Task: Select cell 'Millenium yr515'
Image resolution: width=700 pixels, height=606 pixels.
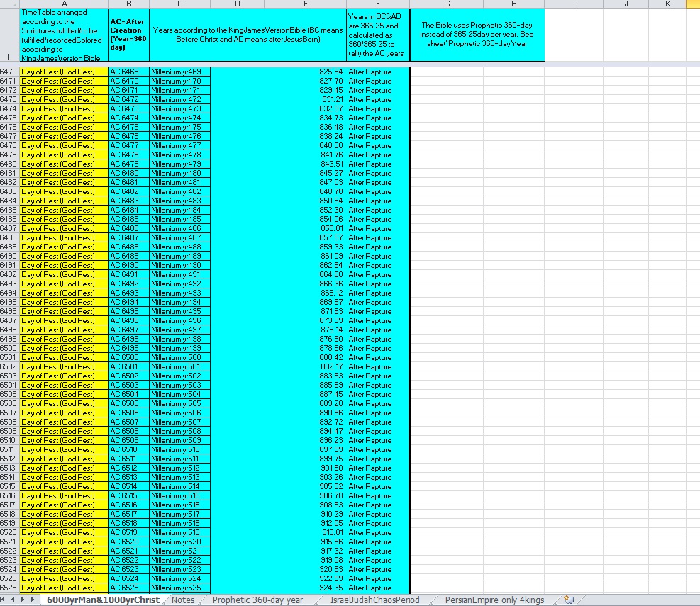Action: pyautogui.click(x=179, y=495)
